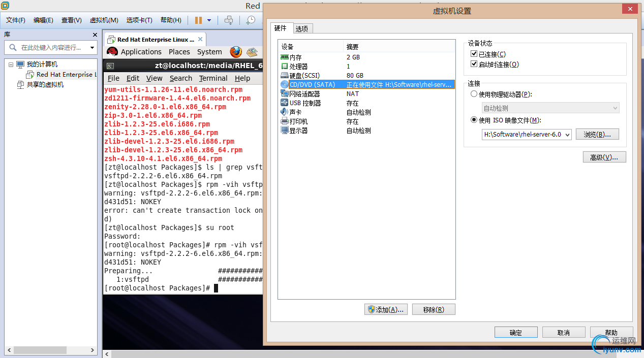Screen dimensions: 644x358
Task: Click the device (设备) column header
Action: [x=311, y=47]
